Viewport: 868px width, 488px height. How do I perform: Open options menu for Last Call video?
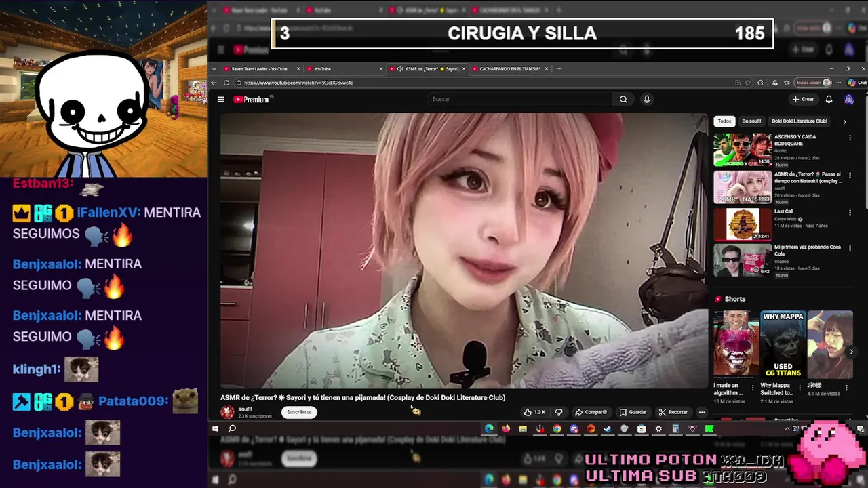coord(850,212)
